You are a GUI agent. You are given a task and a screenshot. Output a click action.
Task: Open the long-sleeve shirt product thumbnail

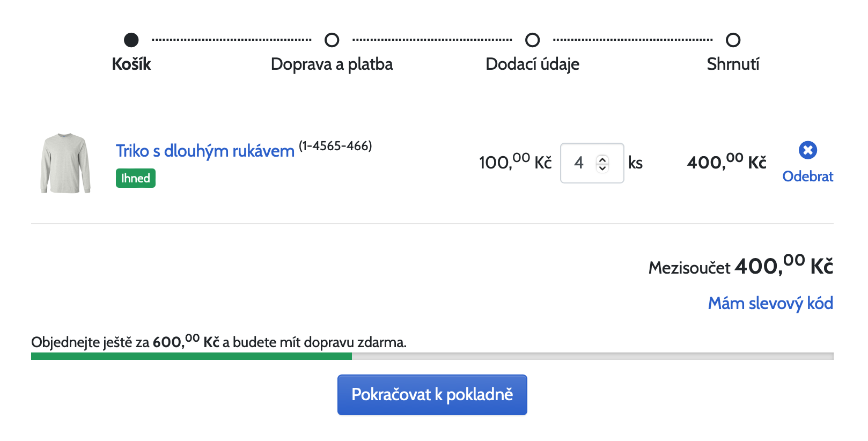click(x=65, y=163)
